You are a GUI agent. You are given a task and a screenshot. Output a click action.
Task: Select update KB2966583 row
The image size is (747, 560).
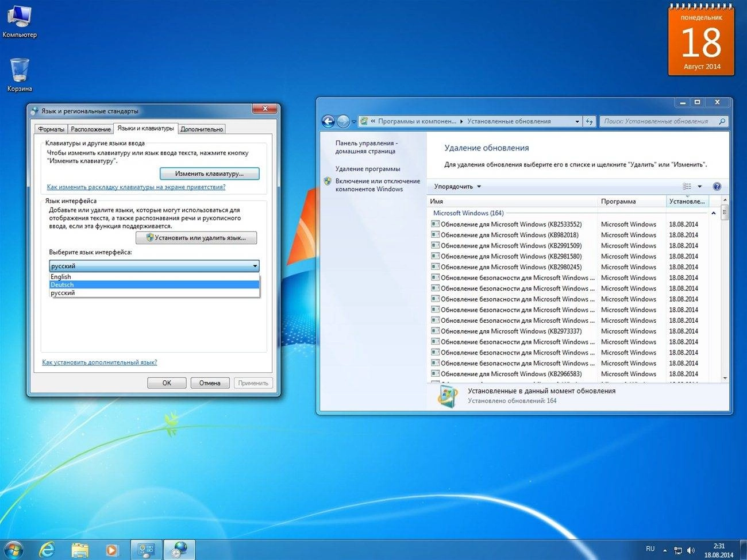coord(569,374)
